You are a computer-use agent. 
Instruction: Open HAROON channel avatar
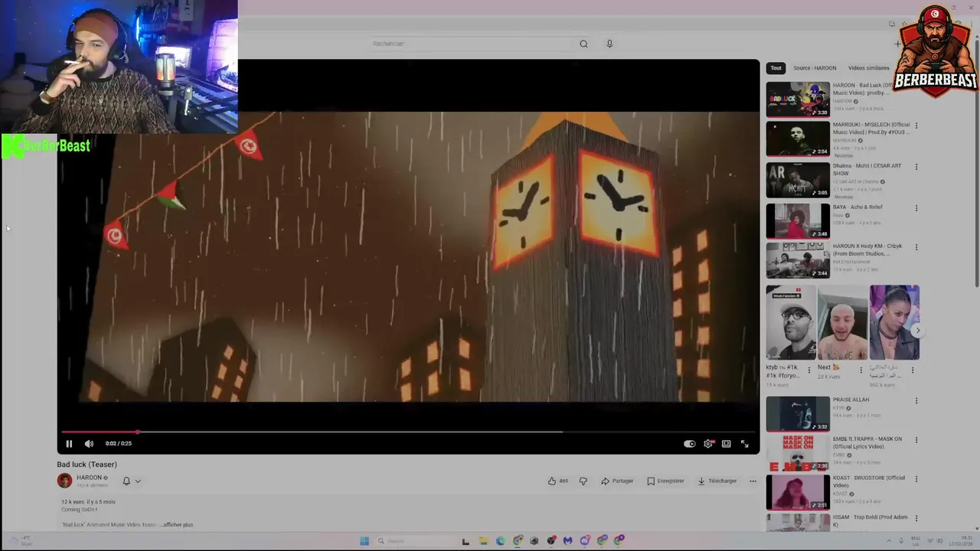(64, 481)
